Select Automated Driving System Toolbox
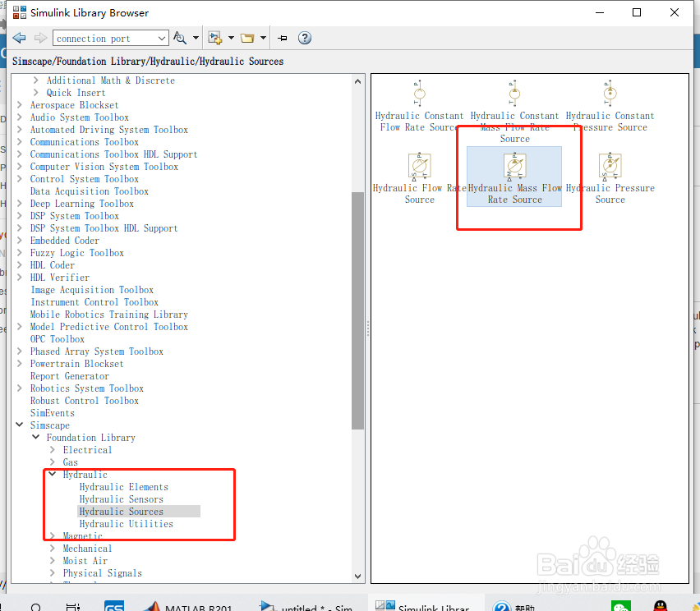The image size is (700, 611). point(109,130)
